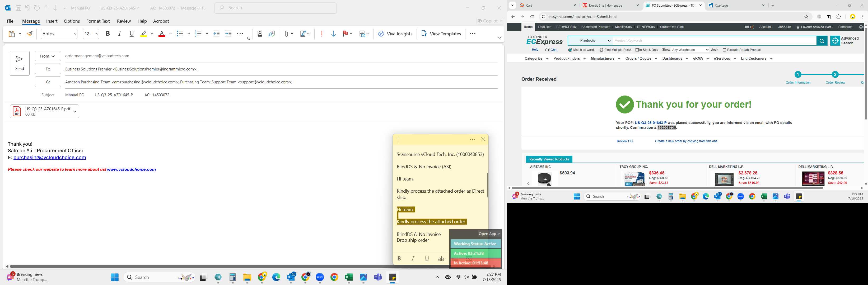Viewport: 868px width, 285px height.
Task: Apply the red font color
Action: [162, 34]
